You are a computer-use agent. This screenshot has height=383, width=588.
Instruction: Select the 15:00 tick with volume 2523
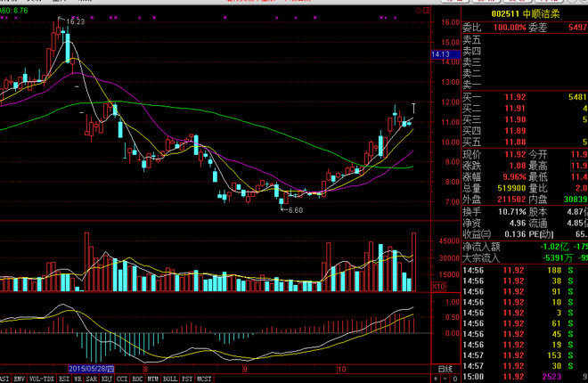tap(525, 377)
